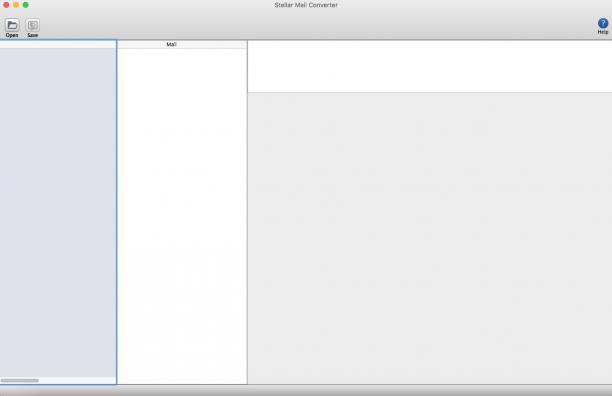Click the gray message body preview area
The image size is (612, 396).
coord(430,238)
